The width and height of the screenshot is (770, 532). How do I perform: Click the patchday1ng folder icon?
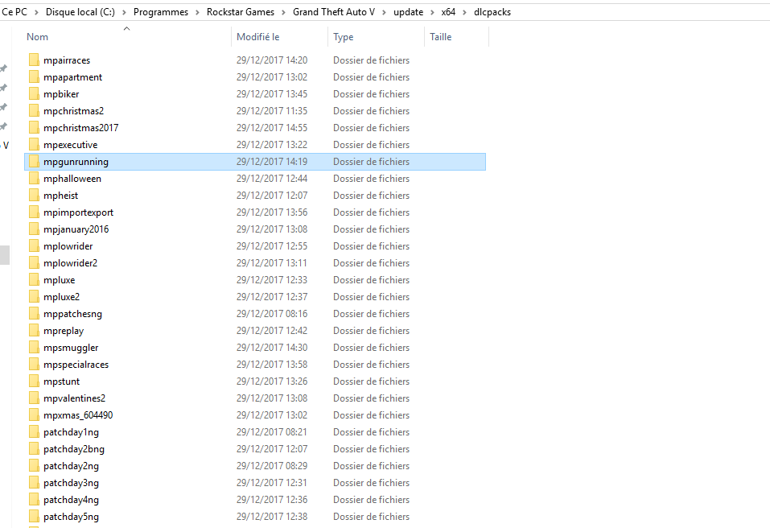click(x=34, y=431)
